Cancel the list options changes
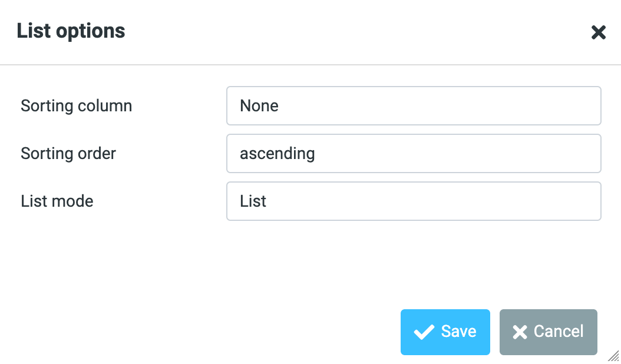Image resolution: width=621 pixels, height=364 pixels. (x=548, y=332)
